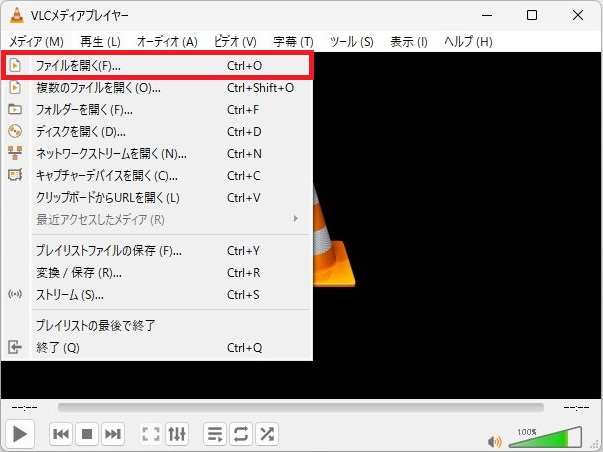
Task: Mute audio with speaker icon
Action: pyautogui.click(x=494, y=440)
